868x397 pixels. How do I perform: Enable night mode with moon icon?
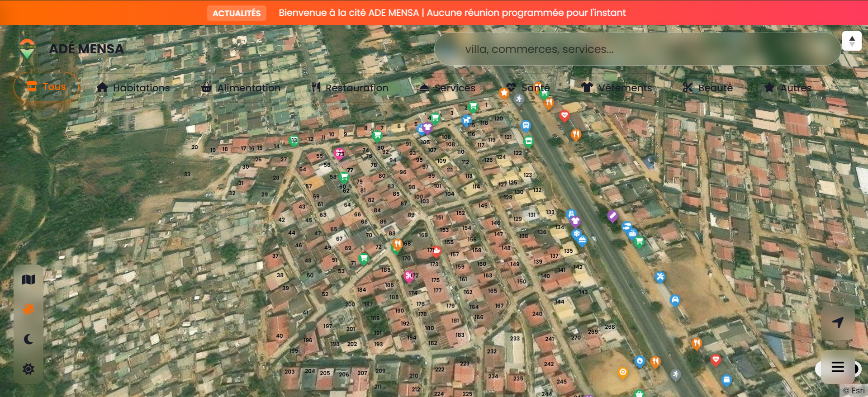click(28, 339)
